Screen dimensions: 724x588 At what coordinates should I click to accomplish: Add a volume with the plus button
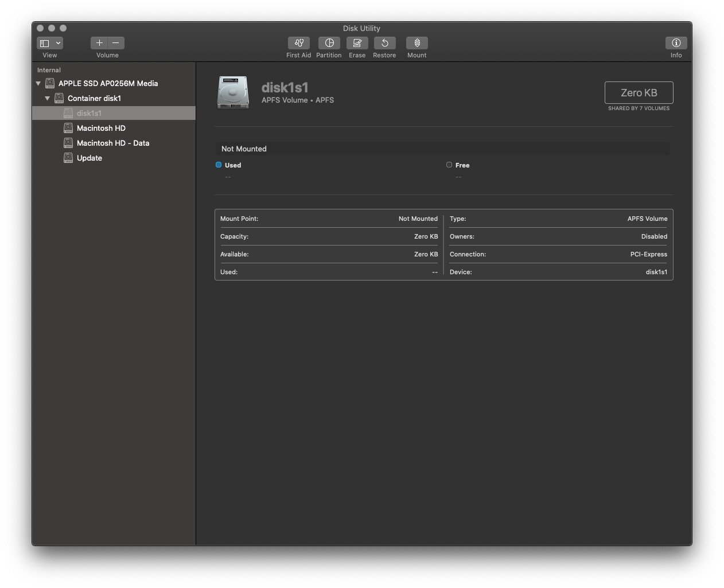[99, 43]
